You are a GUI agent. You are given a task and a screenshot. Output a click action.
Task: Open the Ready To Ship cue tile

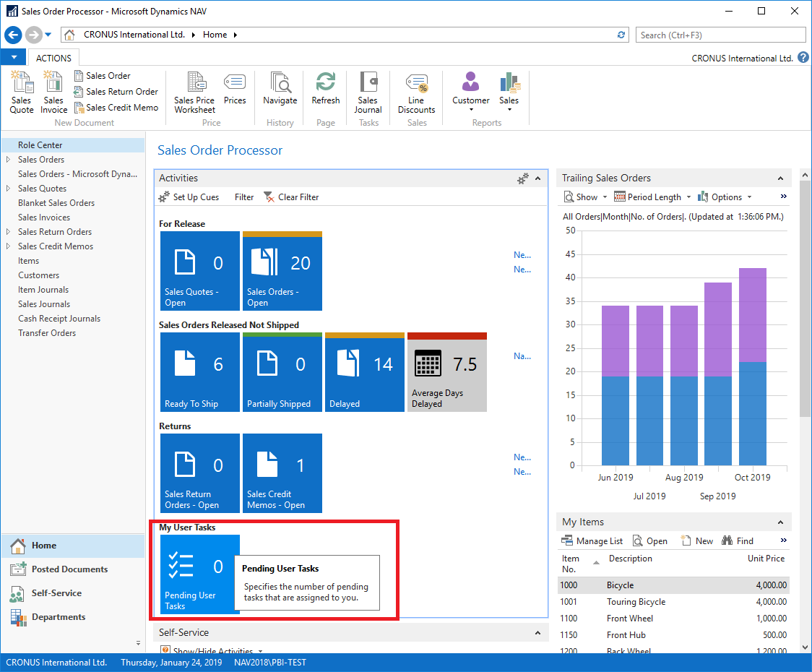200,372
